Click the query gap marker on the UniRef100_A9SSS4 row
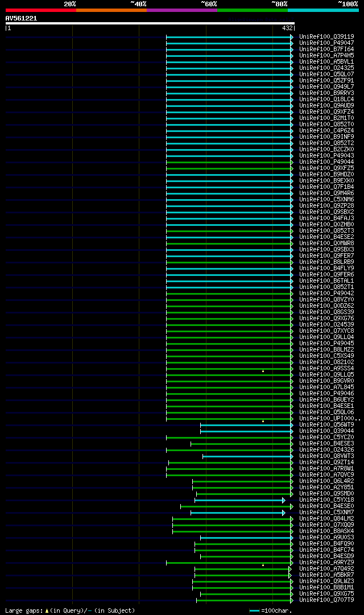 click(263, 371)
